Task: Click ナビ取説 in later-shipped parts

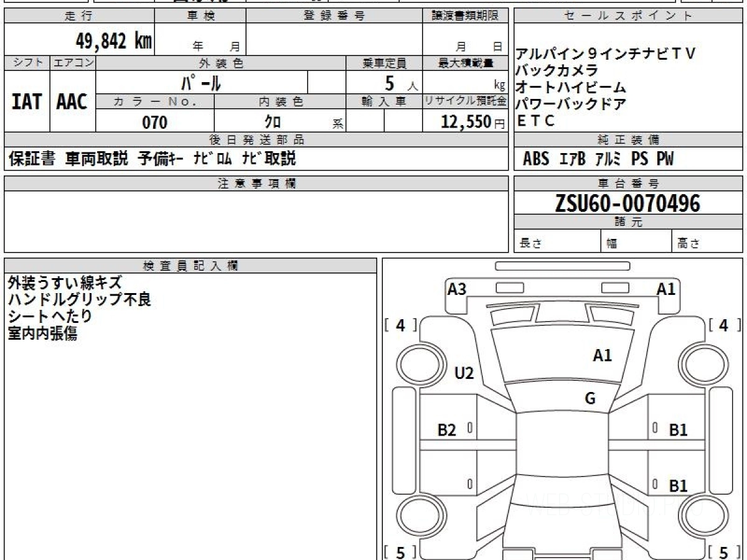Action: 269,159
